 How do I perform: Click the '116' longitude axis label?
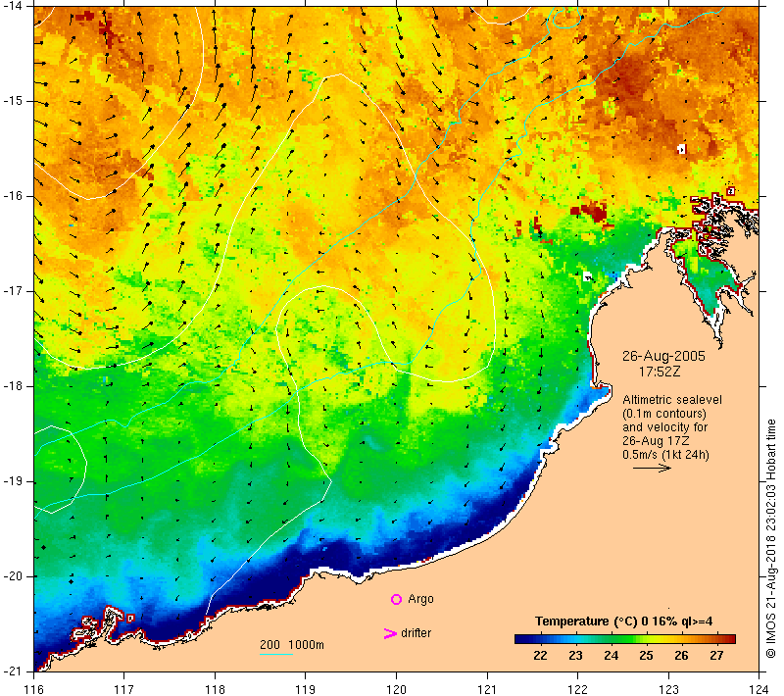(33, 689)
